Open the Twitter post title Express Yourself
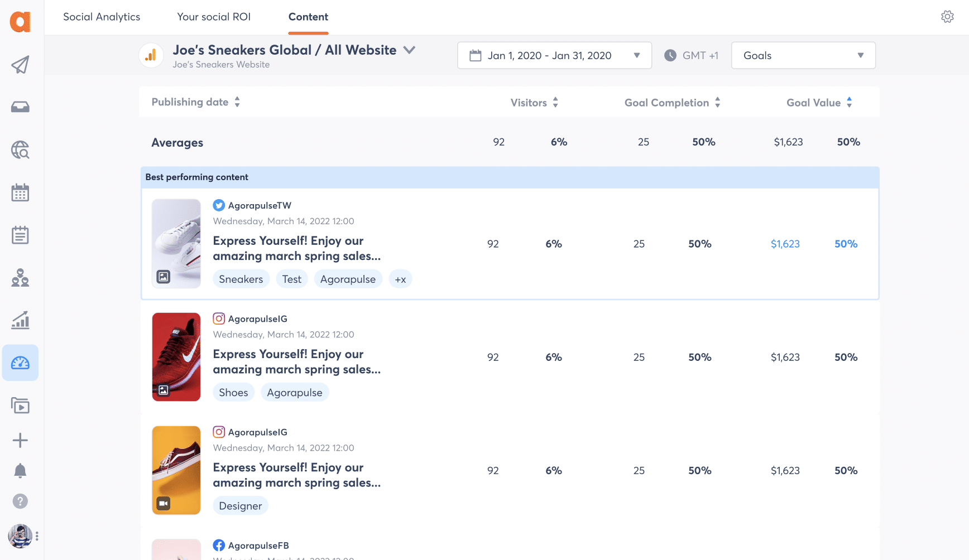Screen dimensions: 969x560 (x=297, y=248)
